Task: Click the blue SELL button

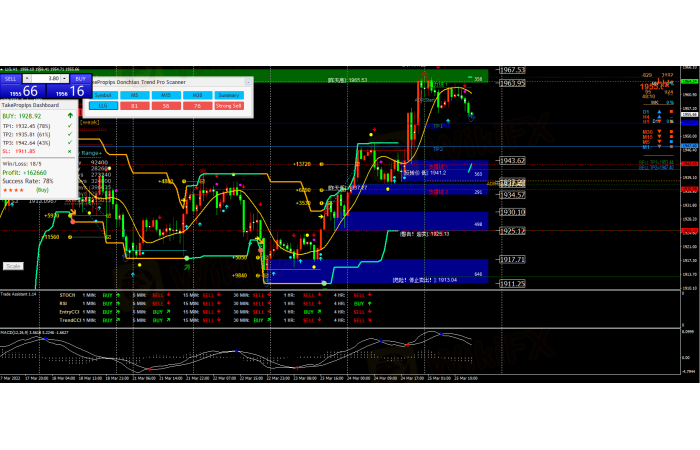Action: [10, 77]
